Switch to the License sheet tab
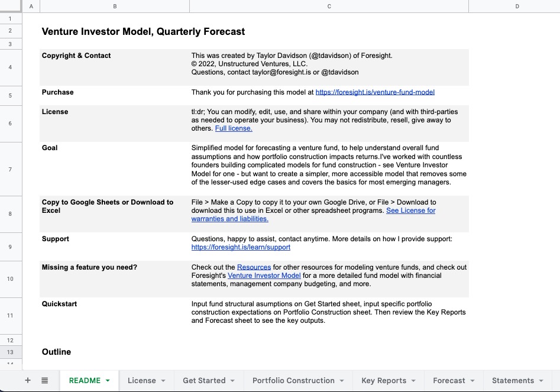The image size is (560, 392). point(142,381)
